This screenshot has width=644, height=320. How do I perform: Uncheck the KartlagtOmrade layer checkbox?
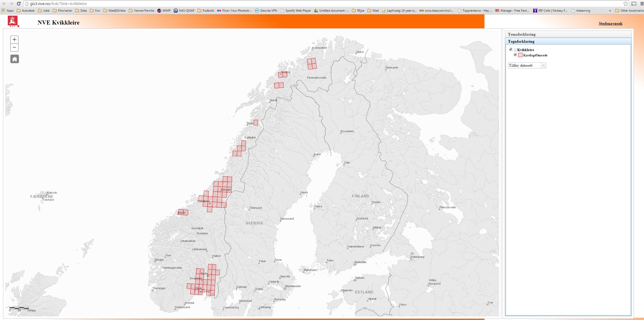(x=515, y=55)
